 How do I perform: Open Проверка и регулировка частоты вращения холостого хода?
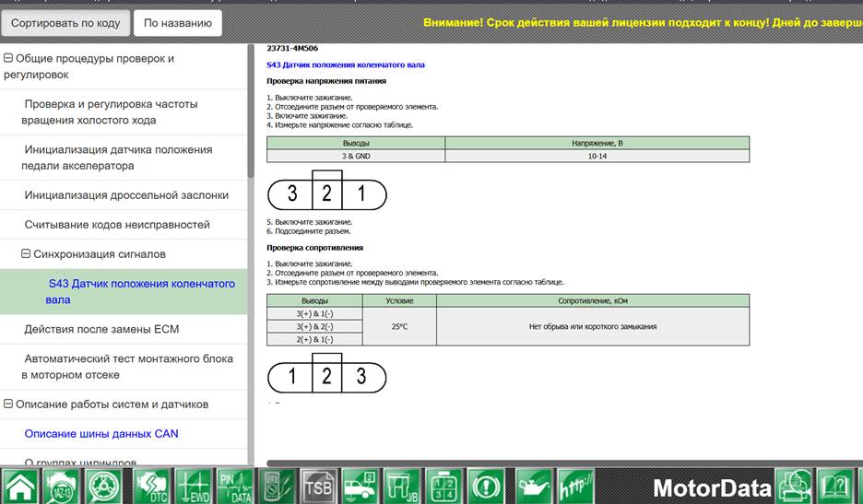click(124, 112)
